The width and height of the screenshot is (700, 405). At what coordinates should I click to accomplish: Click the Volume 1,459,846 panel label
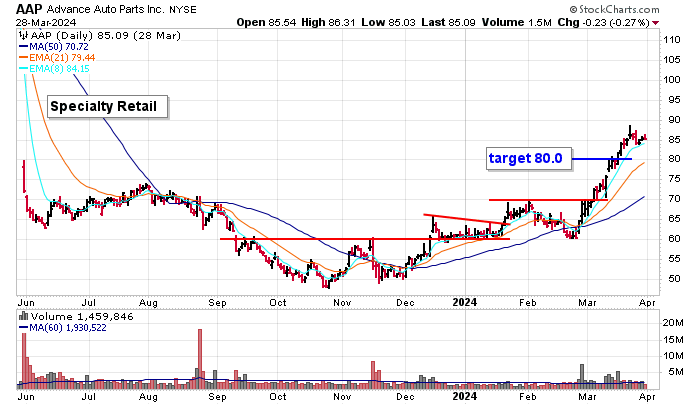click(82, 317)
